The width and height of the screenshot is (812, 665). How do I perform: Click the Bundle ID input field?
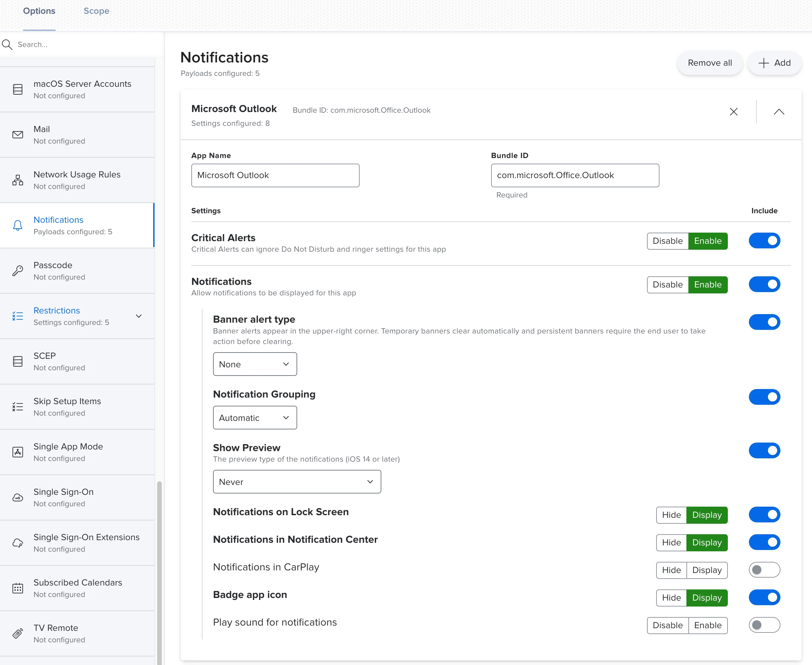[575, 175]
